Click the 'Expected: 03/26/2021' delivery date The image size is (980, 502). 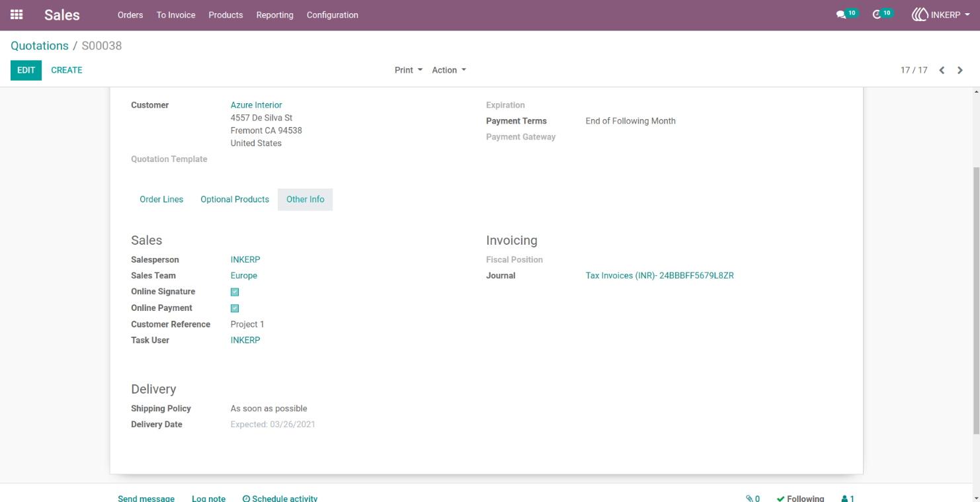pyautogui.click(x=273, y=425)
